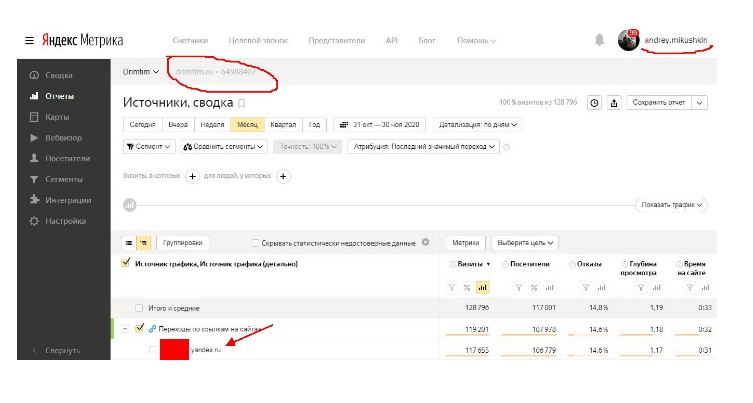Select the Неделя period tab
This screenshot has width=753, height=403.
pos(212,124)
